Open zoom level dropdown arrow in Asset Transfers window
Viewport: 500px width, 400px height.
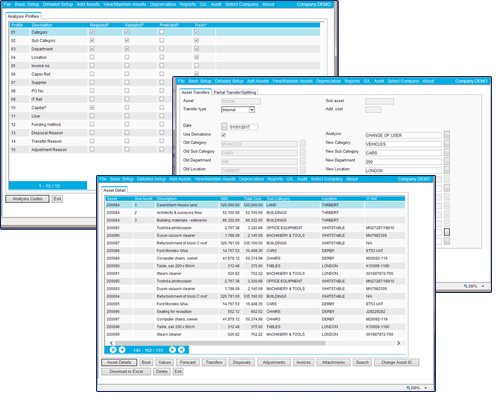click(483, 286)
